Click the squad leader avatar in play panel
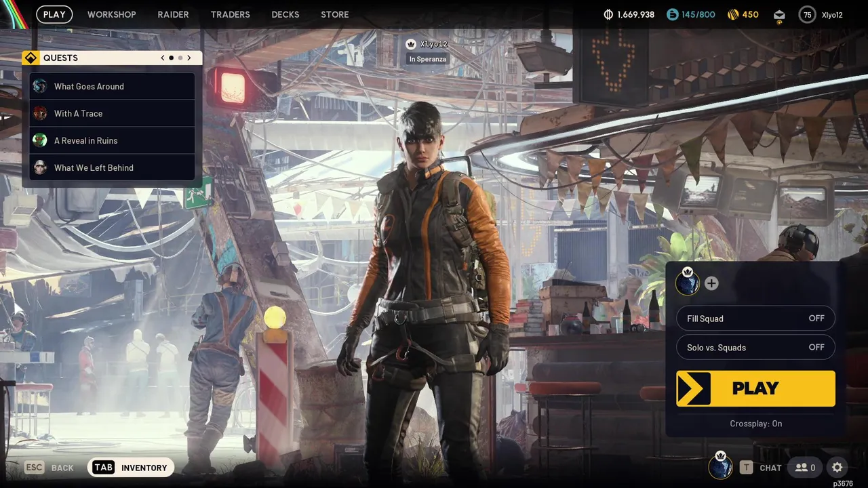 (x=688, y=282)
